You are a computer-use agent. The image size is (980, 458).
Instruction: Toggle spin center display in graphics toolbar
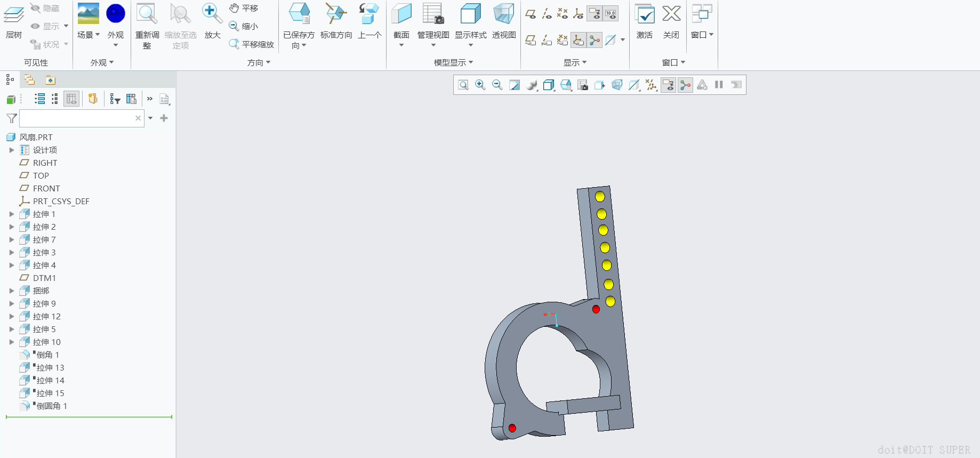[685, 85]
